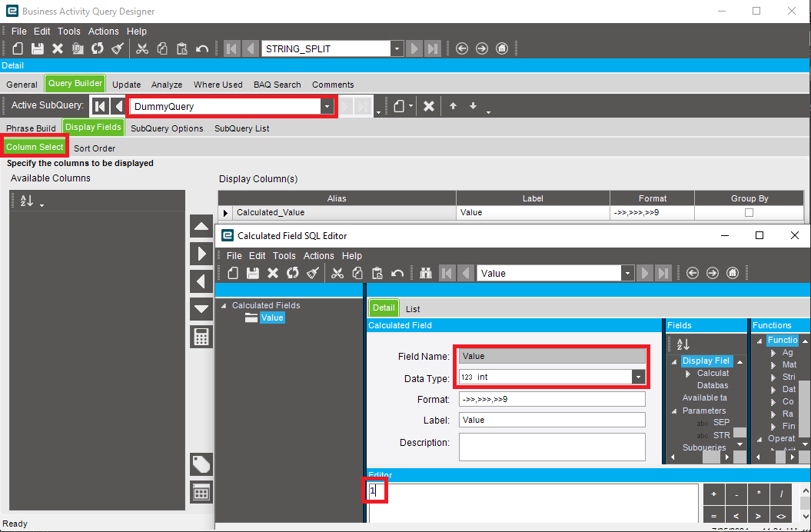Screen dimensions: 811x532
Task: Save the query in BAQ Designer toolbar
Action: click(37, 48)
